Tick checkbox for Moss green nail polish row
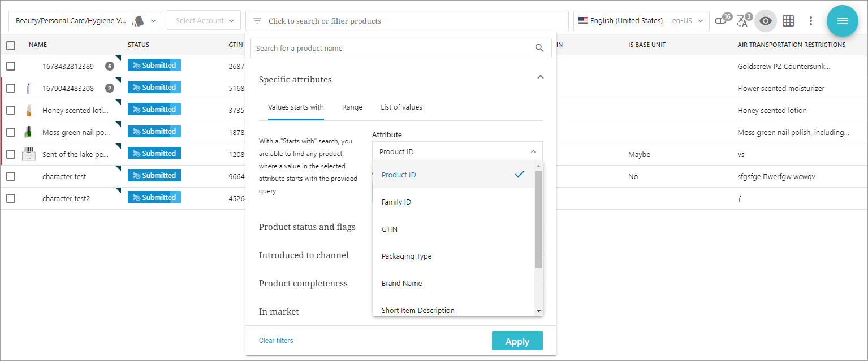The height and width of the screenshot is (361, 868). [11, 132]
